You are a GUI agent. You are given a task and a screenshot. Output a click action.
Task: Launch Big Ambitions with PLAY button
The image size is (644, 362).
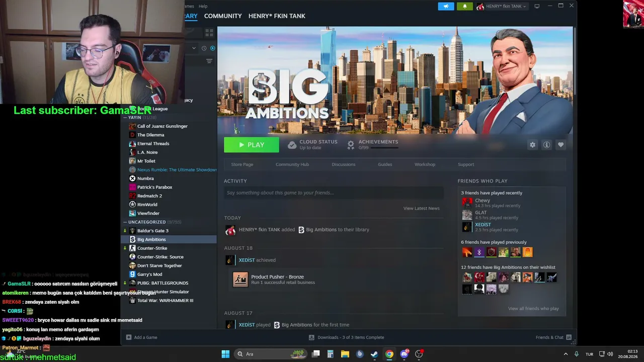pos(252,145)
